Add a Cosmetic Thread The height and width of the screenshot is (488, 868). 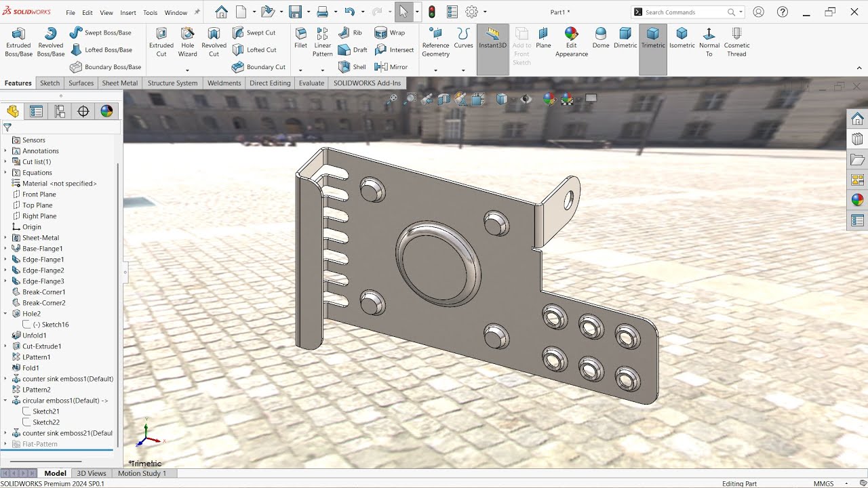736,42
